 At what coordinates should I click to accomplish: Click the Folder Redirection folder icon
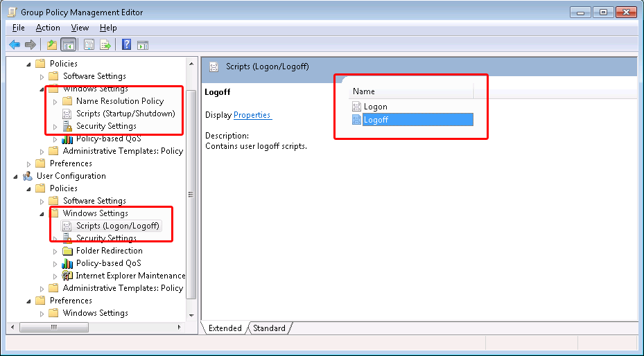click(x=67, y=251)
